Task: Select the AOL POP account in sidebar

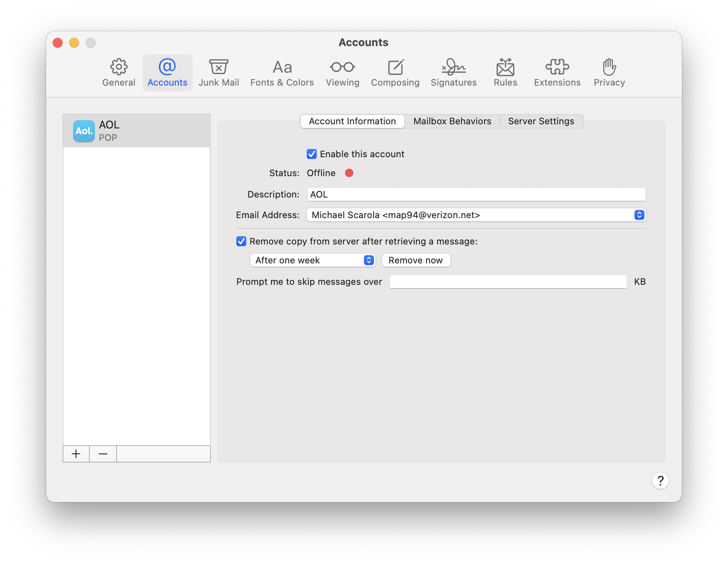Action: click(x=137, y=131)
